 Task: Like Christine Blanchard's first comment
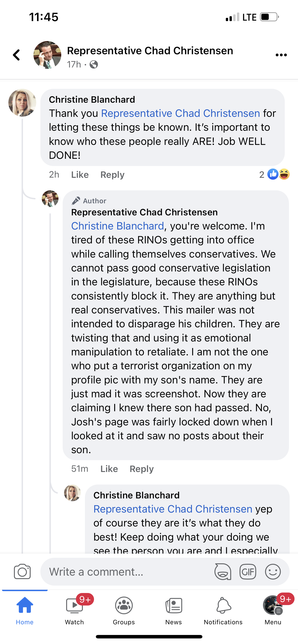[80, 175]
